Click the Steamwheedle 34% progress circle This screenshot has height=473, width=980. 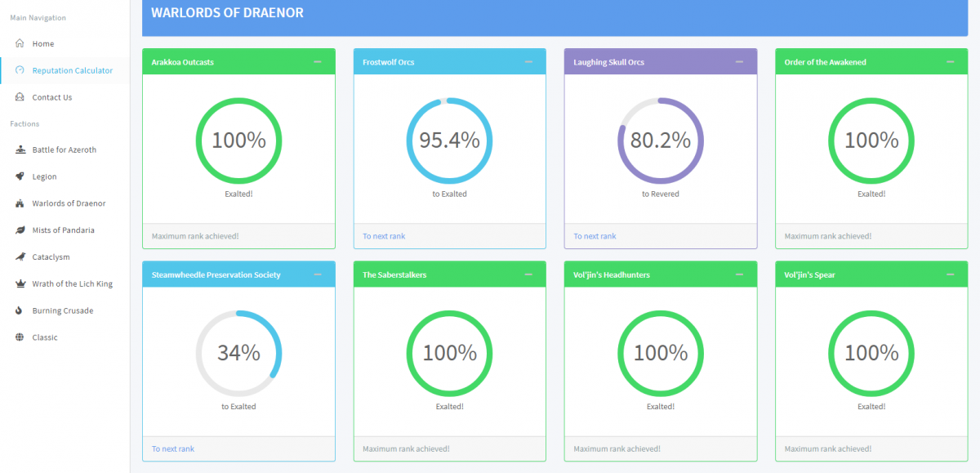[238, 353]
